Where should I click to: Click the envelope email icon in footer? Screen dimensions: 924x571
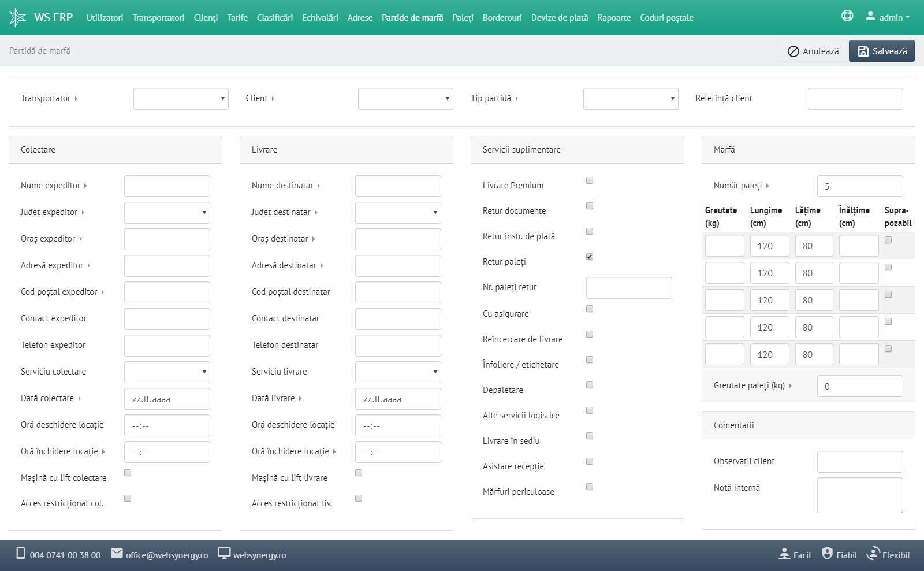[x=117, y=553]
